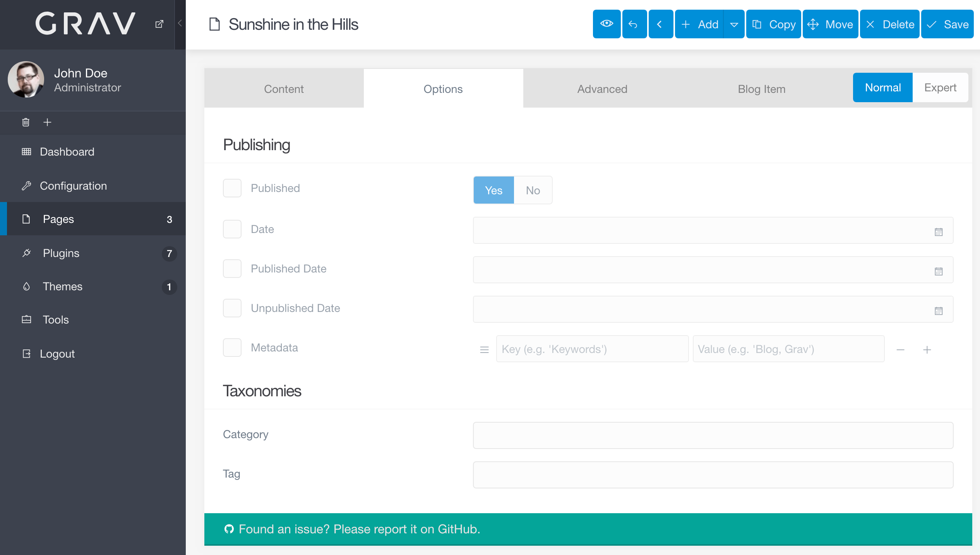The width and height of the screenshot is (980, 555).
Task: Enable the Published checkbox
Action: click(232, 188)
